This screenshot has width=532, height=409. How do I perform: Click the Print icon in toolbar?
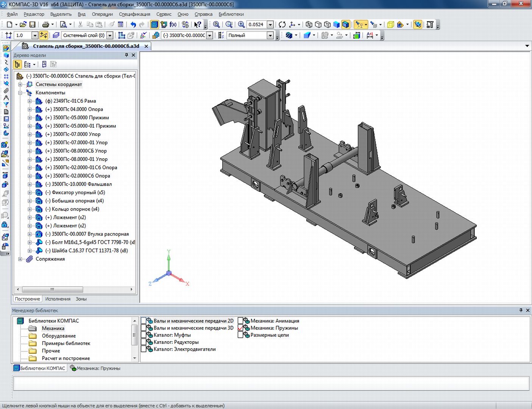(46, 25)
